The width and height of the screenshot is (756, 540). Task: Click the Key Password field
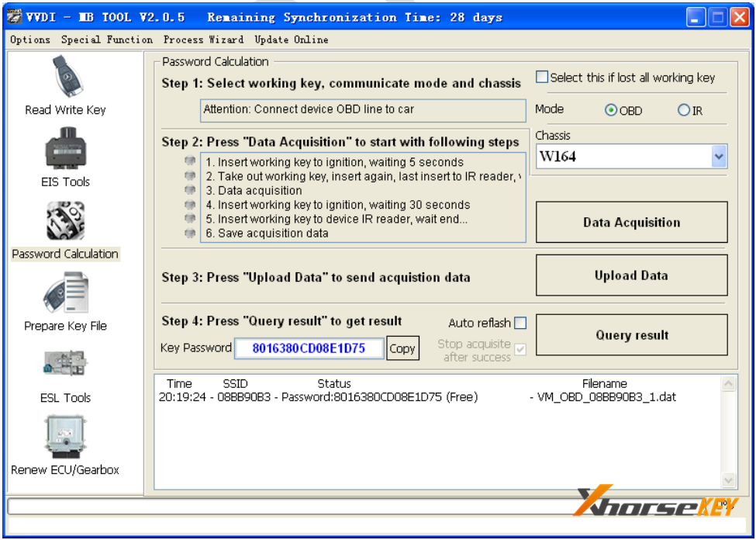click(x=309, y=348)
